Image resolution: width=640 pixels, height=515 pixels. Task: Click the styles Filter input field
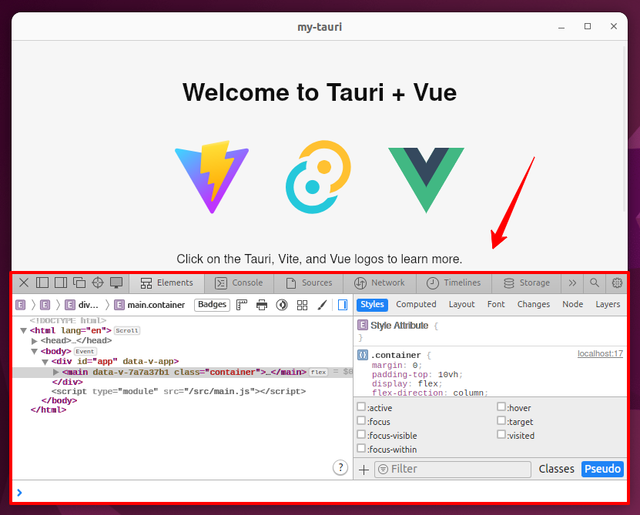click(x=456, y=469)
